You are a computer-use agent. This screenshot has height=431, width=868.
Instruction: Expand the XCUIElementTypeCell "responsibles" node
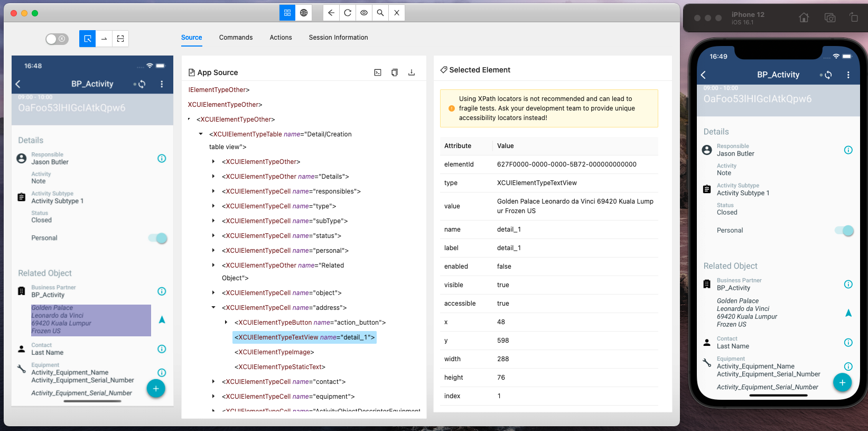(213, 191)
